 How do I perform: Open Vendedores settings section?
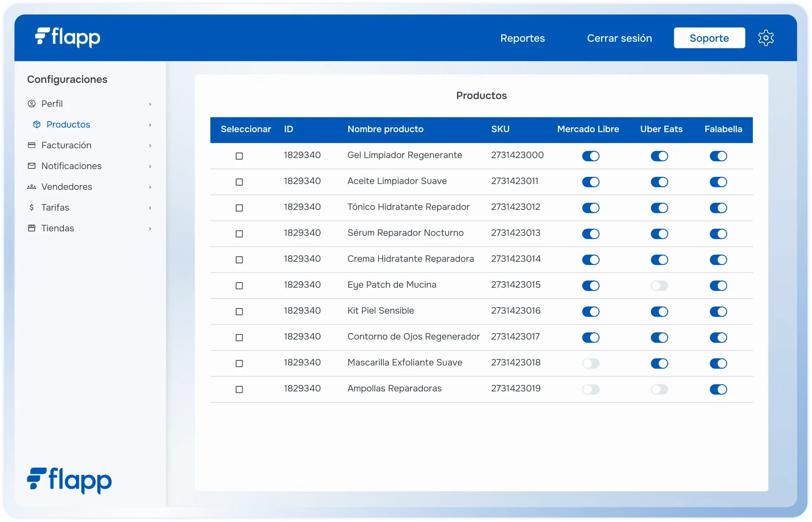67,187
